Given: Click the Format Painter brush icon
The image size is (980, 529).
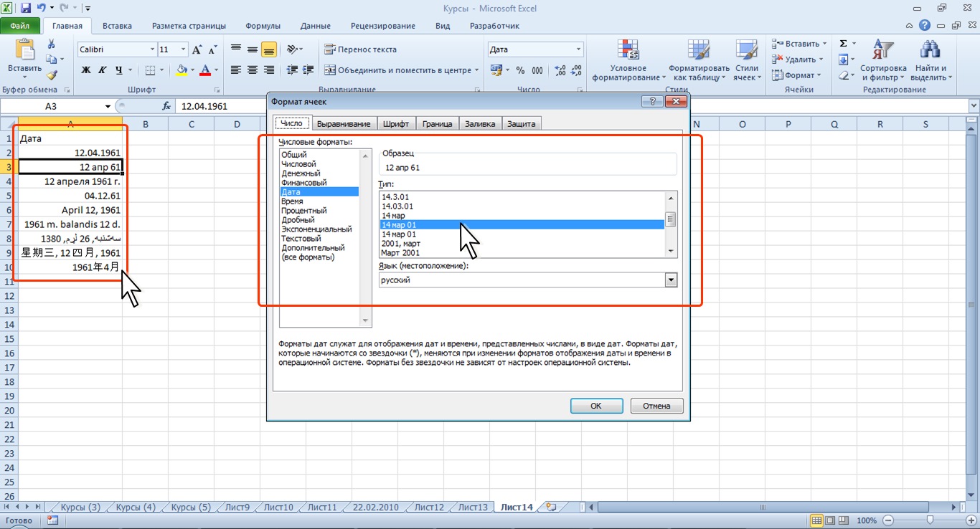Looking at the screenshot, I should [52, 75].
